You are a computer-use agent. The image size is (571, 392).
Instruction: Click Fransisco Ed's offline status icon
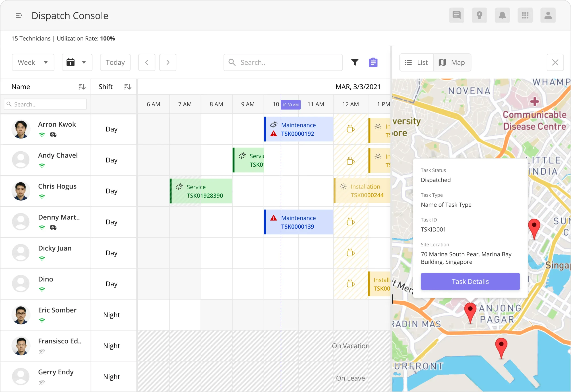(x=42, y=351)
